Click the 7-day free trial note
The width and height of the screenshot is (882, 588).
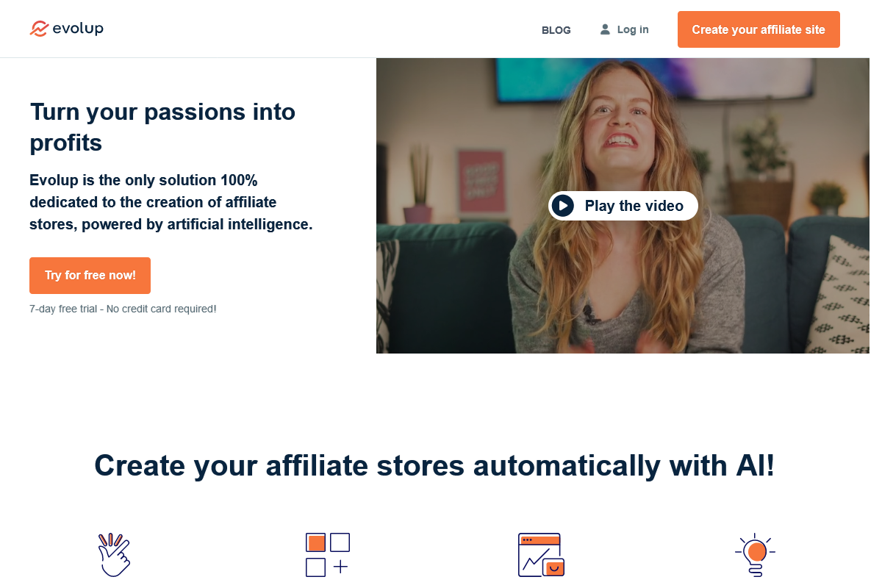(123, 309)
